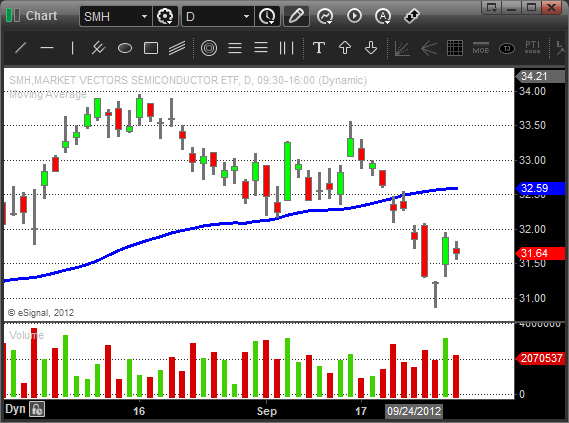Click the pop-out window button in title bar
This screenshot has width=569, height=423.
[492, 7]
